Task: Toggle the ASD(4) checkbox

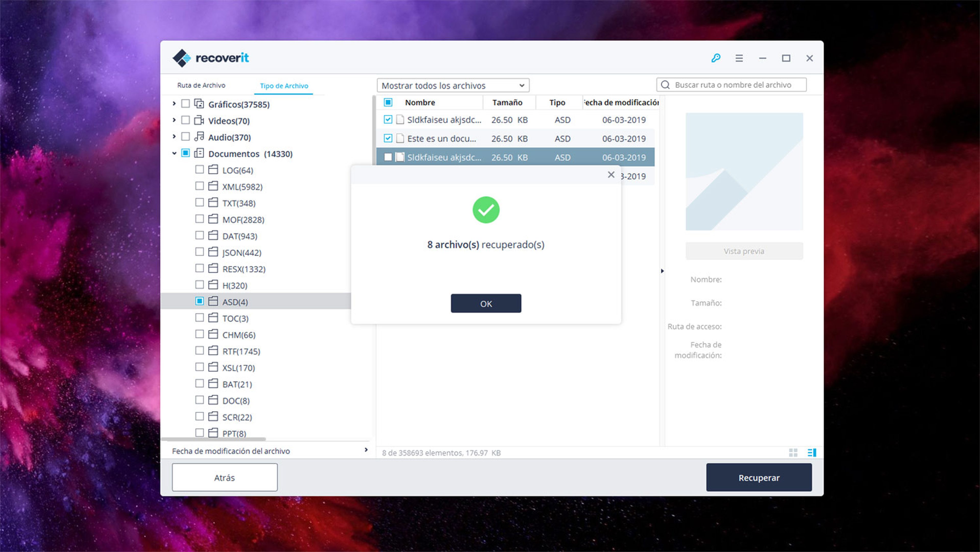Action: (199, 301)
